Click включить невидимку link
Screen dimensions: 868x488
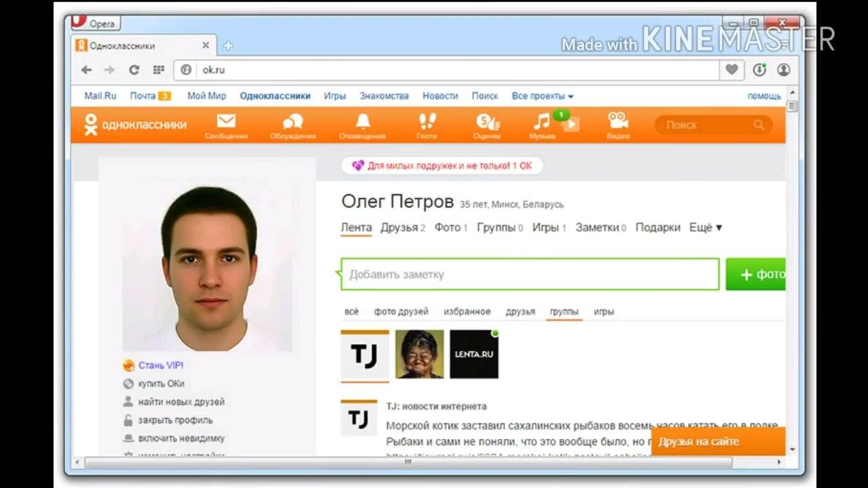[x=181, y=439]
